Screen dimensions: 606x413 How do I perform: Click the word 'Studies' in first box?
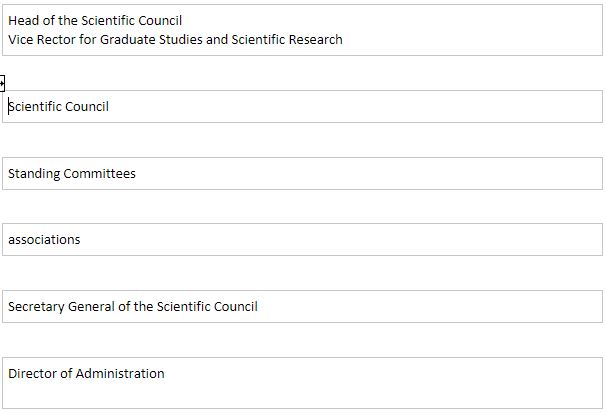(x=190, y=40)
